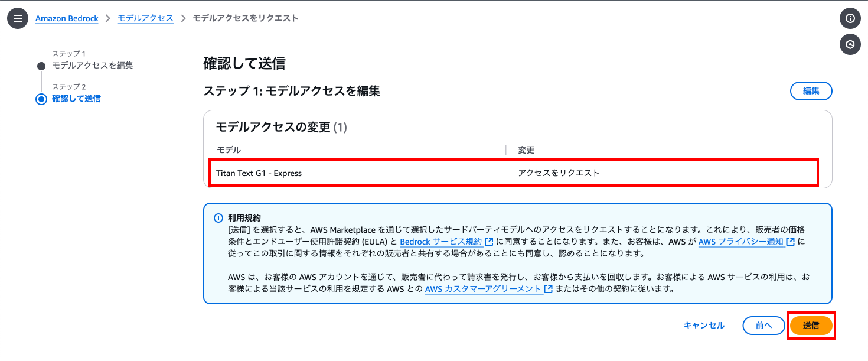Click the キャンセル button
The image size is (868, 361).
click(x=704, y=326)
